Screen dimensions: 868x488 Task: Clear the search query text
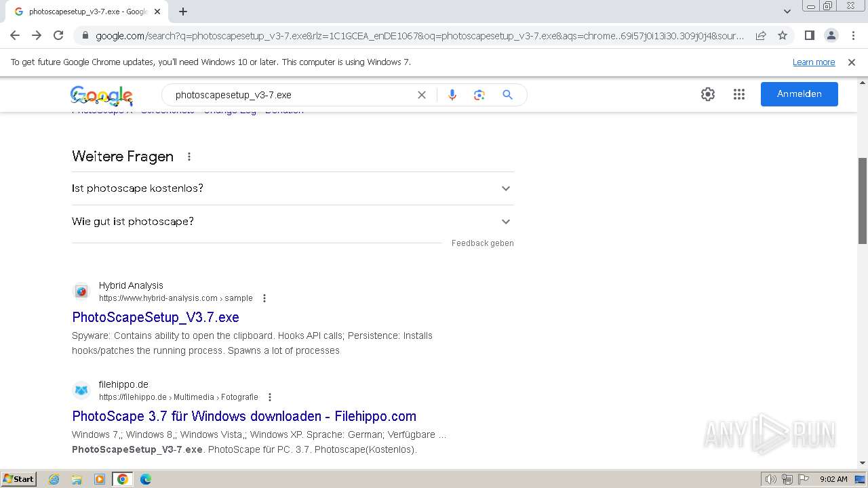point(422,95)
